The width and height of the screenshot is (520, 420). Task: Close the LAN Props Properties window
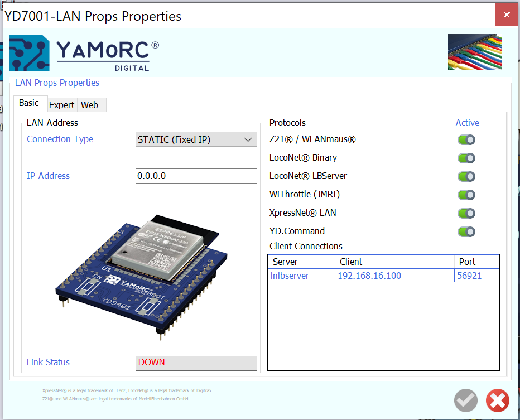(x=507, y=15)
